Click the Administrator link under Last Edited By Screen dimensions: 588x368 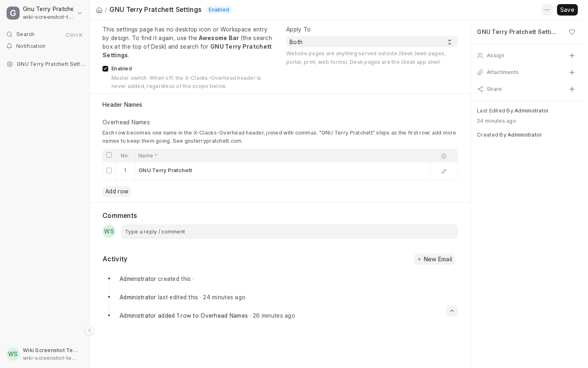(x=532, y=111)
